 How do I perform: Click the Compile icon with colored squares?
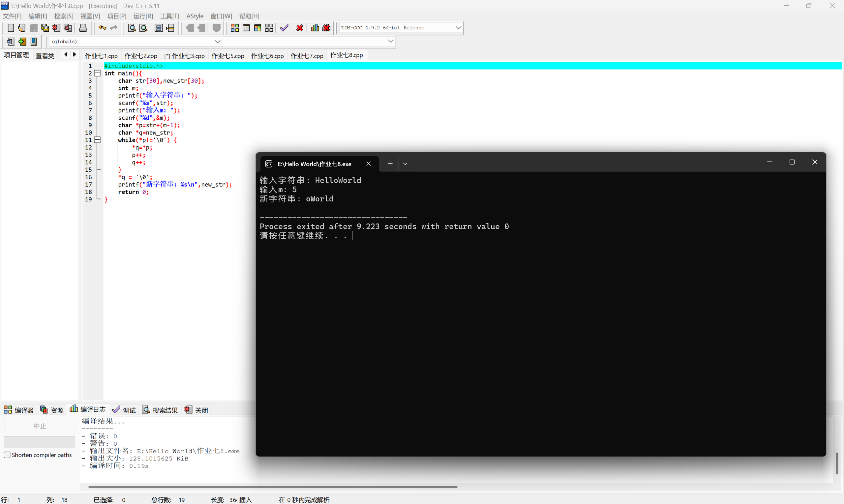[x=235, y=28]
